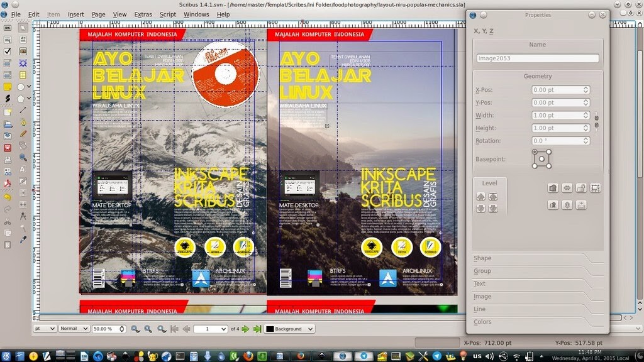This screenshot has height=362, width=644.
Task: Open the Background layer dropdown
Action: coord(289,328)
